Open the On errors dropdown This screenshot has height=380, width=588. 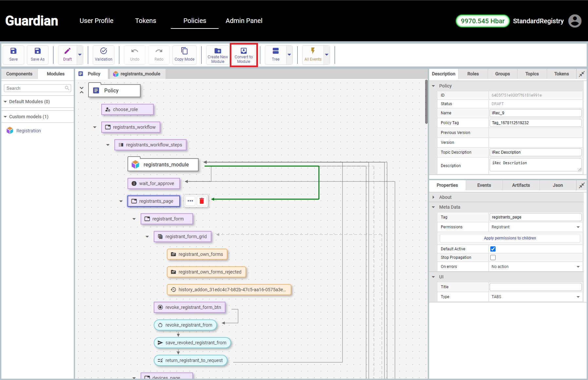click(x=535, y=267)
